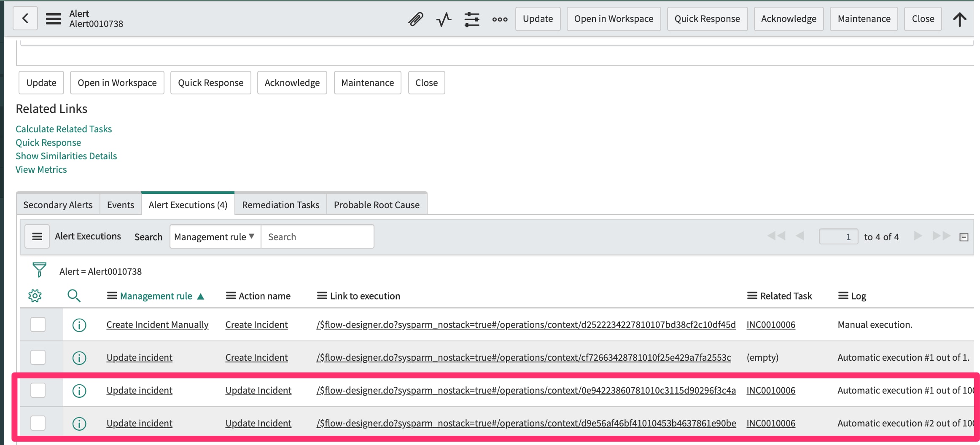The width and height of the screenshot is (980, 445).
Task: Click the header Acknowledge button
Action: (x=789, y=19)
